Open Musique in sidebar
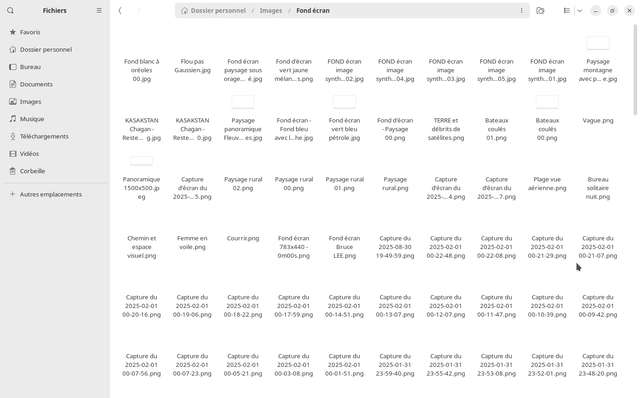 (55, 119)
